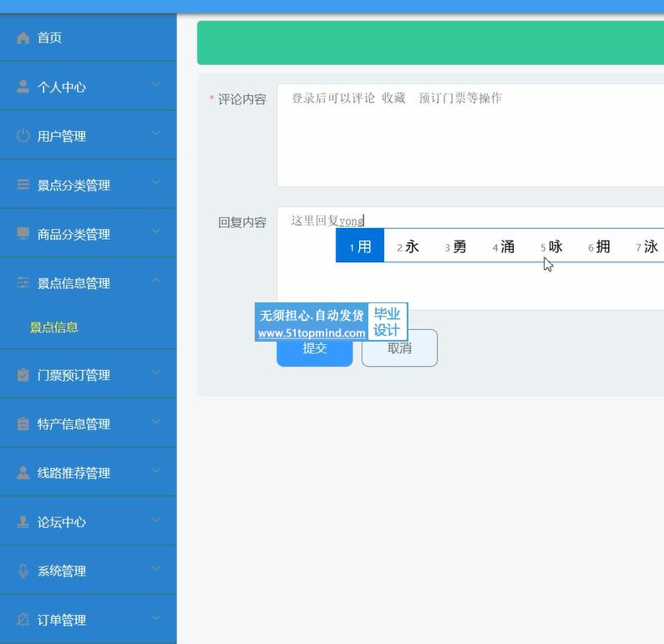
Task: Click the user icon beside 线路推荐管理
Action: coord(23,473)
